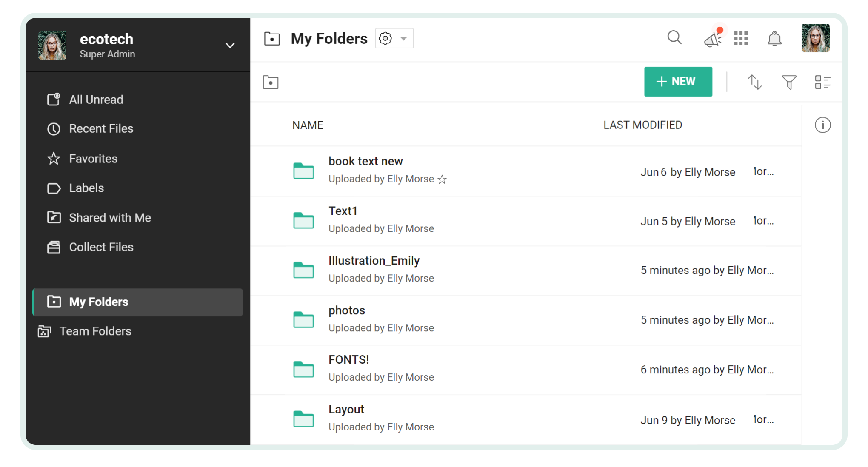Open announcements megaphone icon

(713, 39)
